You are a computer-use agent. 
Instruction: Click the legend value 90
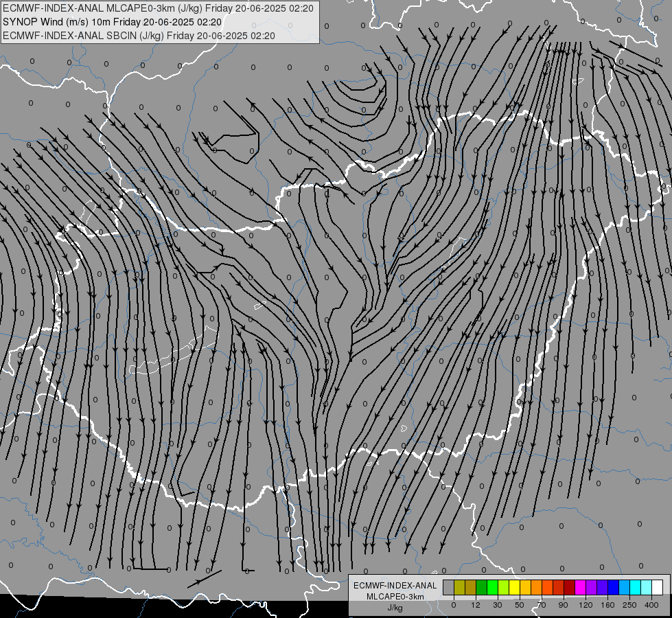pyautogui.click(x=563, y=605)
